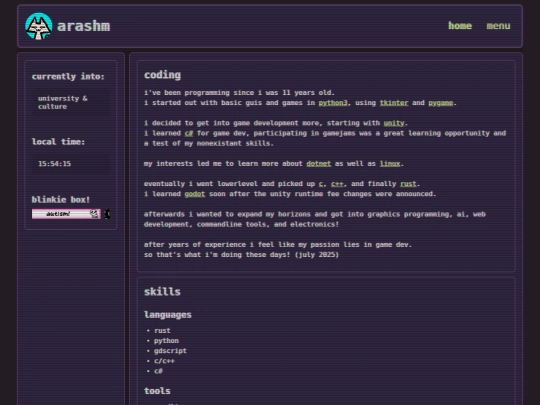Open the godot link

[195, 194]
